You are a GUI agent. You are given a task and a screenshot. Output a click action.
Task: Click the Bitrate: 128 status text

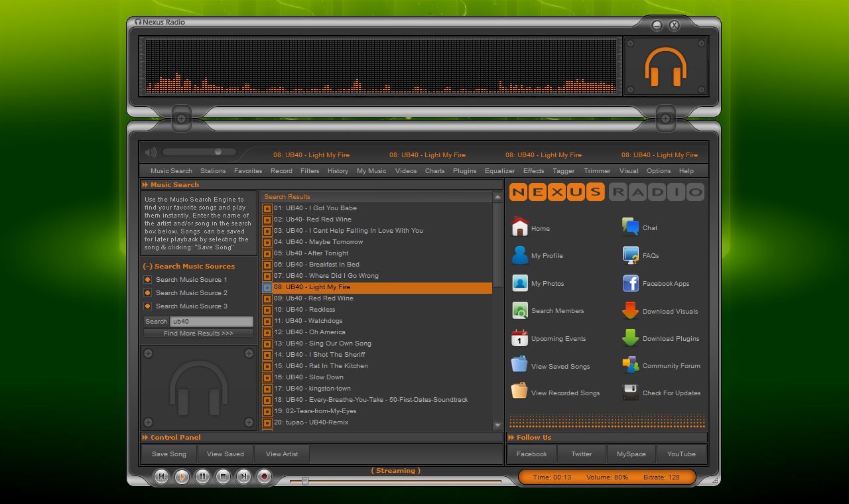click(661, 477)
